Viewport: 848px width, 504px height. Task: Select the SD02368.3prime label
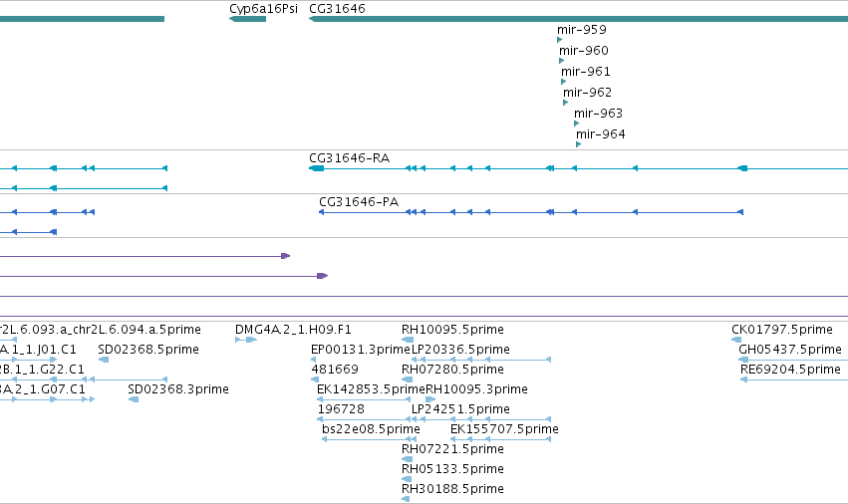[178, 389]
